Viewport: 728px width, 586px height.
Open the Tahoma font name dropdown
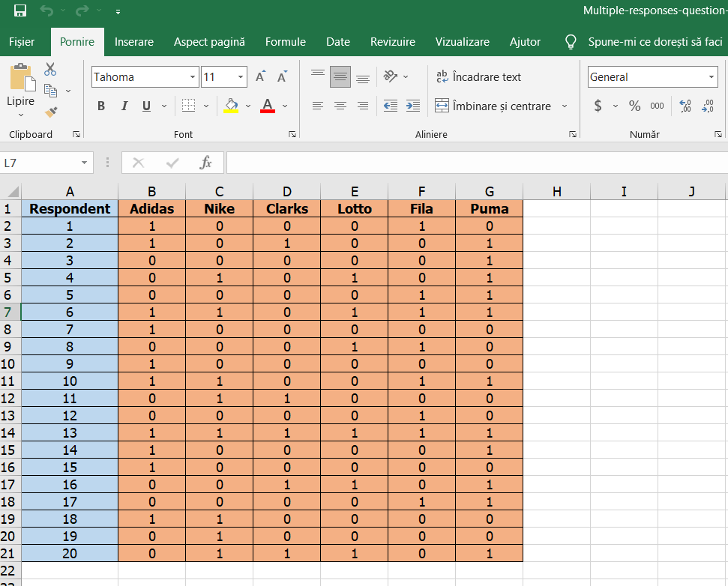193,77
